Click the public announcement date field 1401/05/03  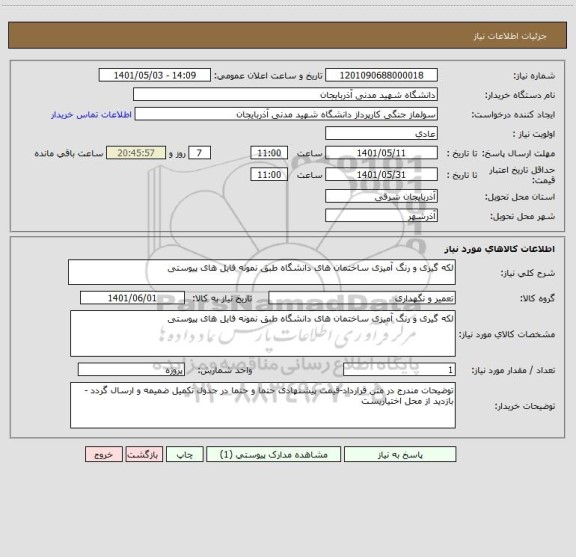[x=155, y=75]
